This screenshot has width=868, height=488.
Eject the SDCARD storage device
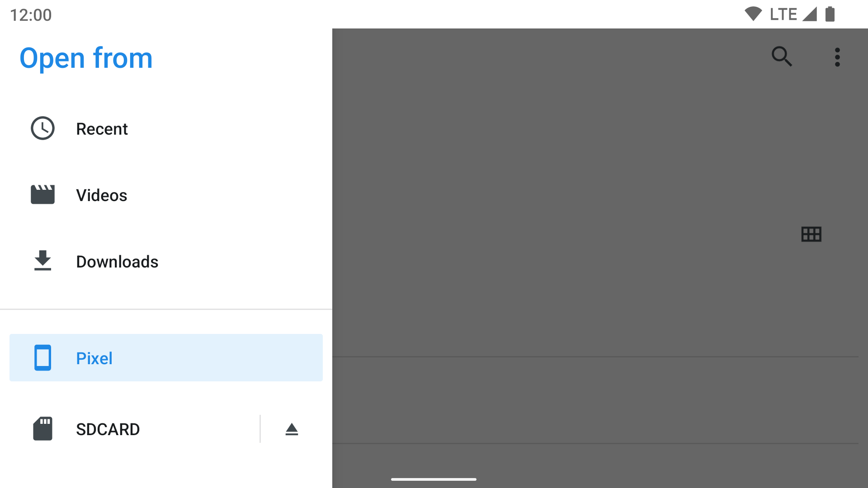click(x=292, y=428)
